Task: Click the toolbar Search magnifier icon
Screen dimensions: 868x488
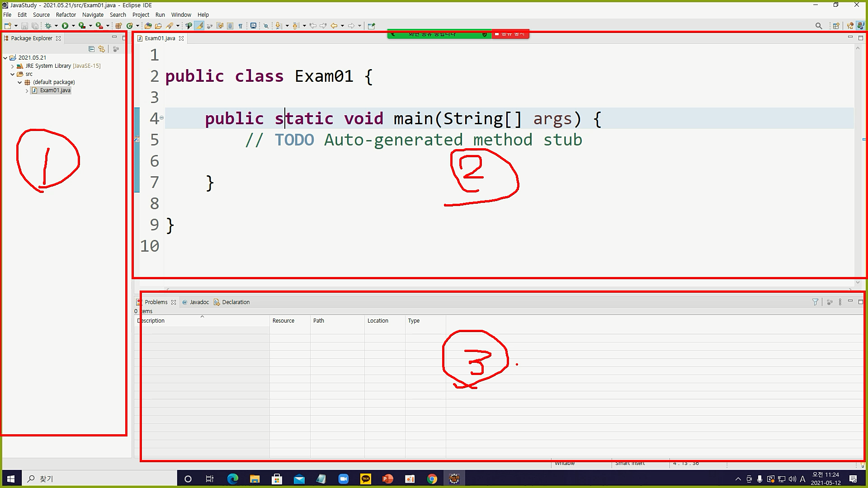Action: 818,26
